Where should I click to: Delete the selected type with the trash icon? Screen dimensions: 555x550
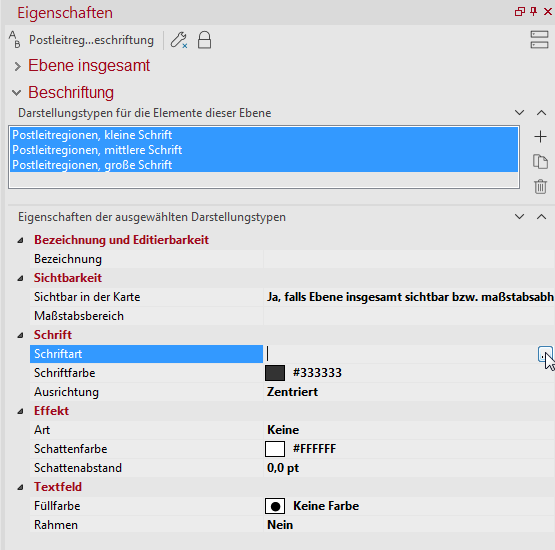point(540,187)
